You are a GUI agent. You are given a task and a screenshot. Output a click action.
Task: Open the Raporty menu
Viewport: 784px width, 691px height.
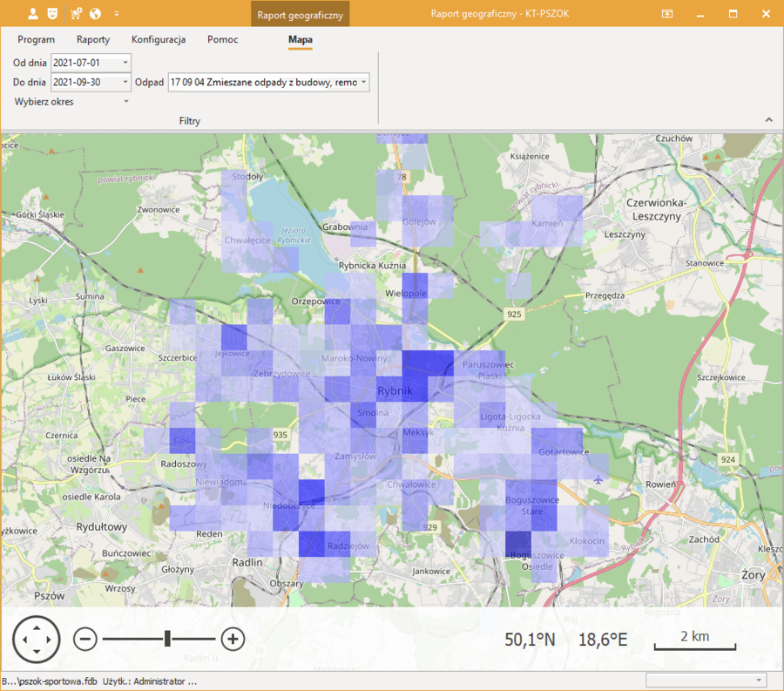[93, 39]
